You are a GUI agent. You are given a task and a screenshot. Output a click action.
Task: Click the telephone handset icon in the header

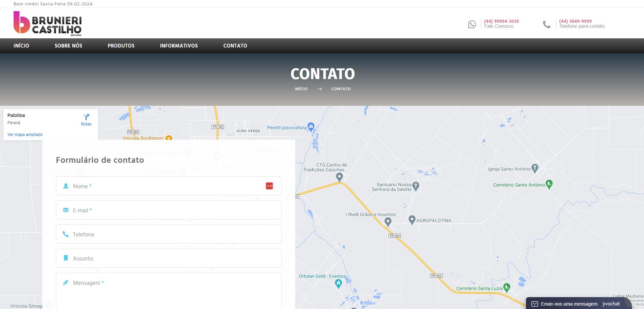(547, 24)
